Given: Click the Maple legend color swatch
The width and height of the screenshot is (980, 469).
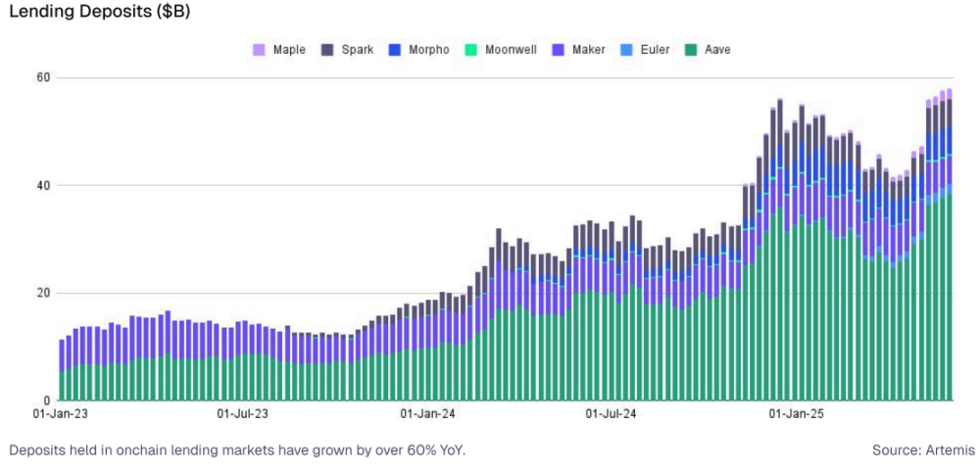Looking at the screenshot, I should 259,50.
